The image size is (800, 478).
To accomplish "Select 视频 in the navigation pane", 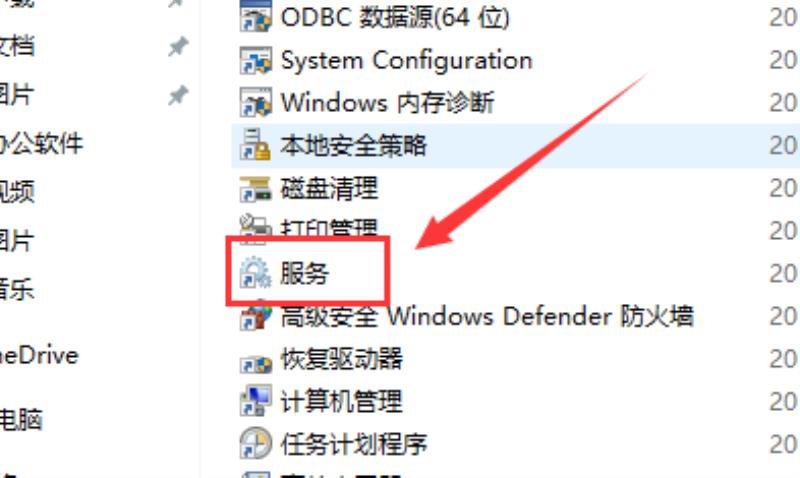I will (17, 192).
